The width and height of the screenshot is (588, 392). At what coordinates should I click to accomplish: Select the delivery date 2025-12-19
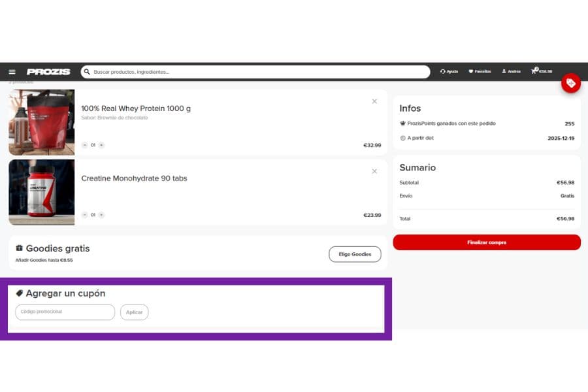tap(561, 138)
